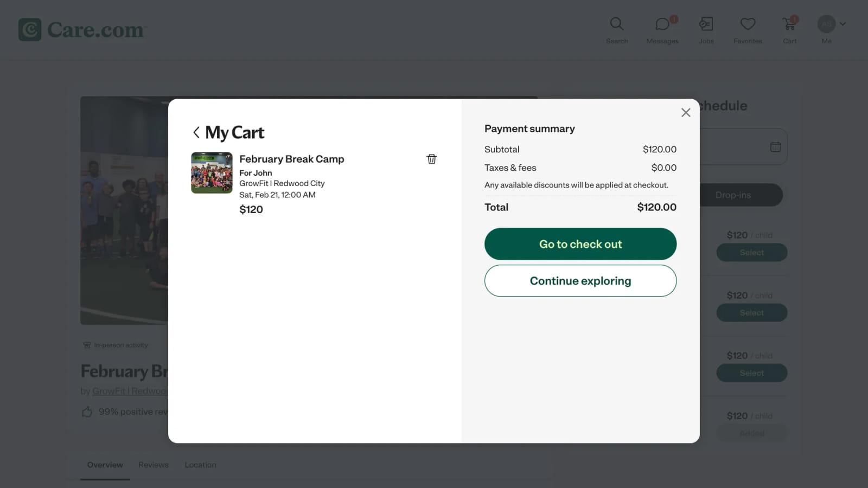Click the Care.com logo
The image size is (868, 488).
point(82,30)
